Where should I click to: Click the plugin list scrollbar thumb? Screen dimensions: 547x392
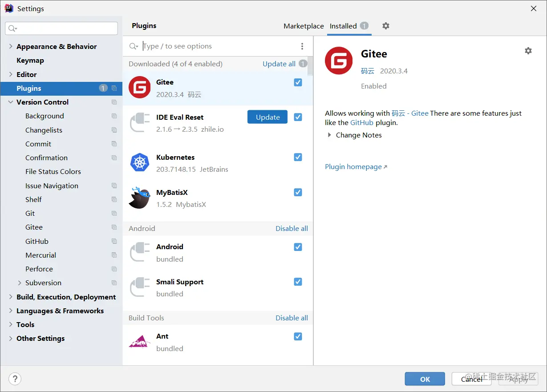[x=311, y=66]
